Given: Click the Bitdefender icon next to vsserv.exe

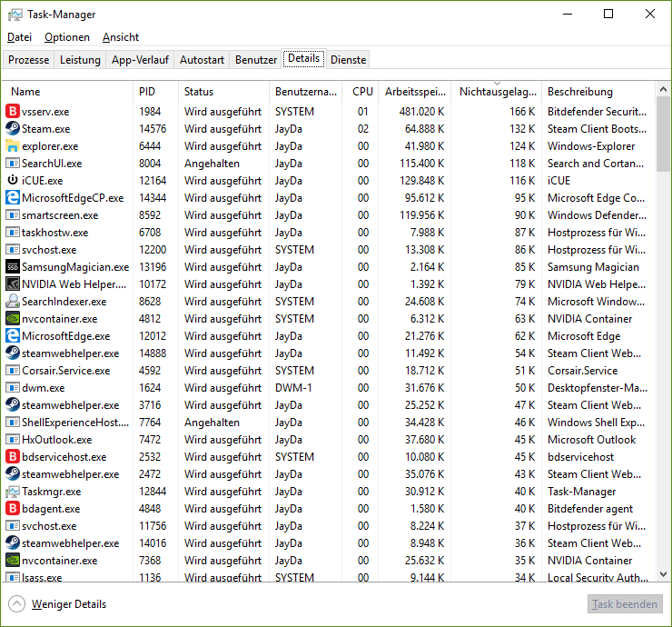Looking at the screenshot, I should [x=13, y=112].
